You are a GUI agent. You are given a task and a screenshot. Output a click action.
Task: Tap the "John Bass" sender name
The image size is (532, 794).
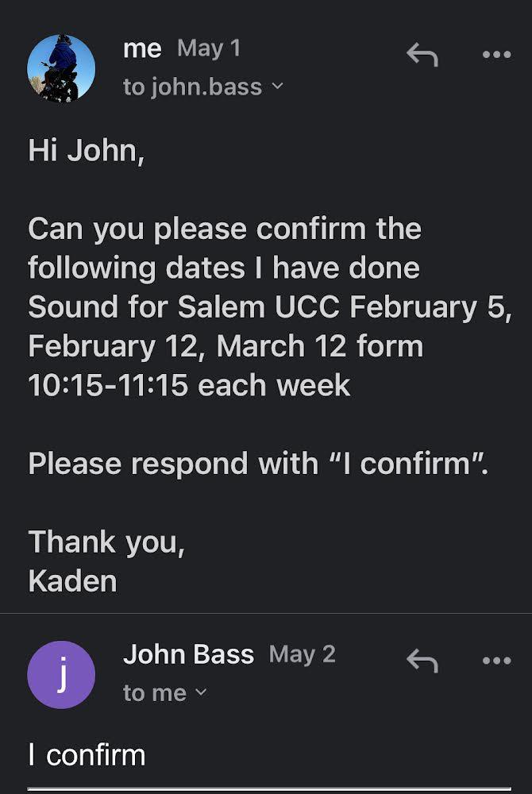[x=188, y=654]
